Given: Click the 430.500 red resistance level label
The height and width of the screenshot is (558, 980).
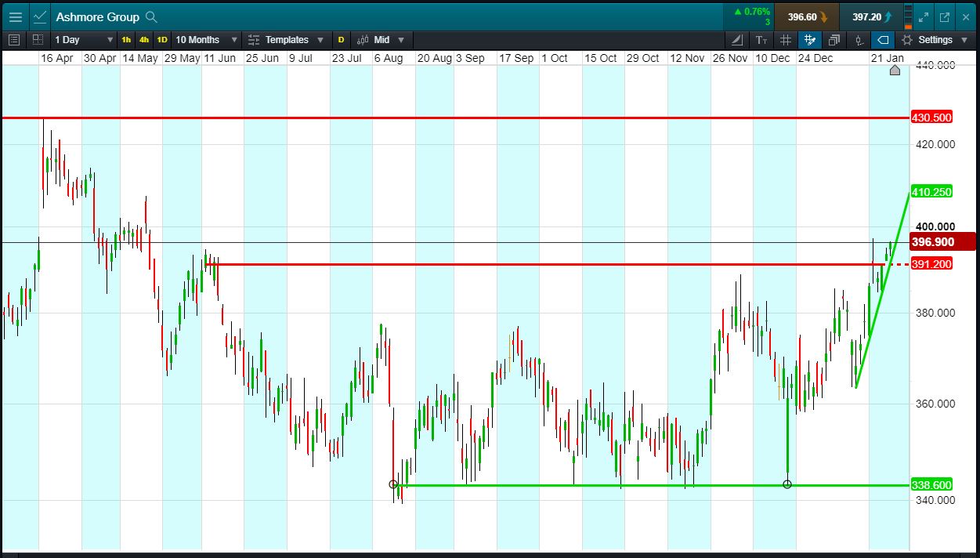Looking at the screenshot, I should 931,118.
